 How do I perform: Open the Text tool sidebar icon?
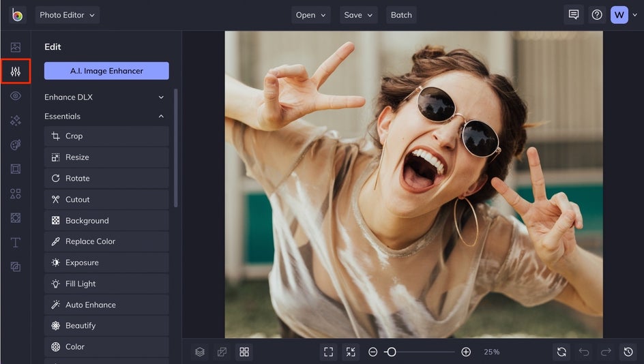pos(15,243)
